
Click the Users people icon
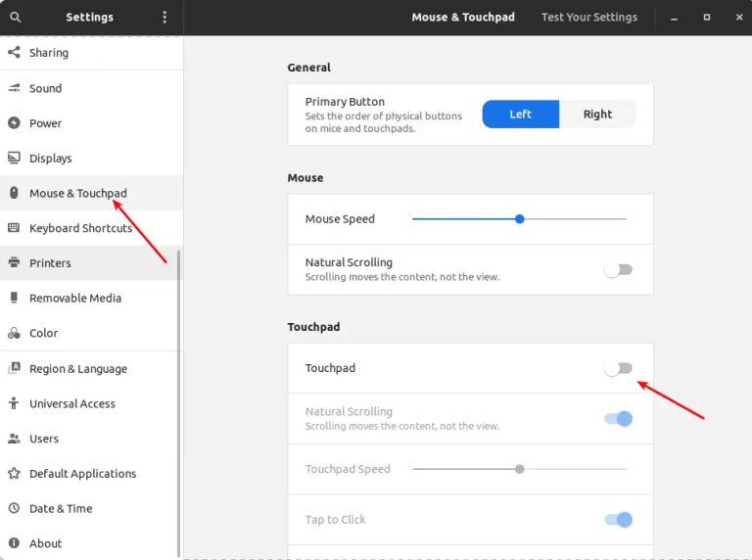click(x=14, y=439)
